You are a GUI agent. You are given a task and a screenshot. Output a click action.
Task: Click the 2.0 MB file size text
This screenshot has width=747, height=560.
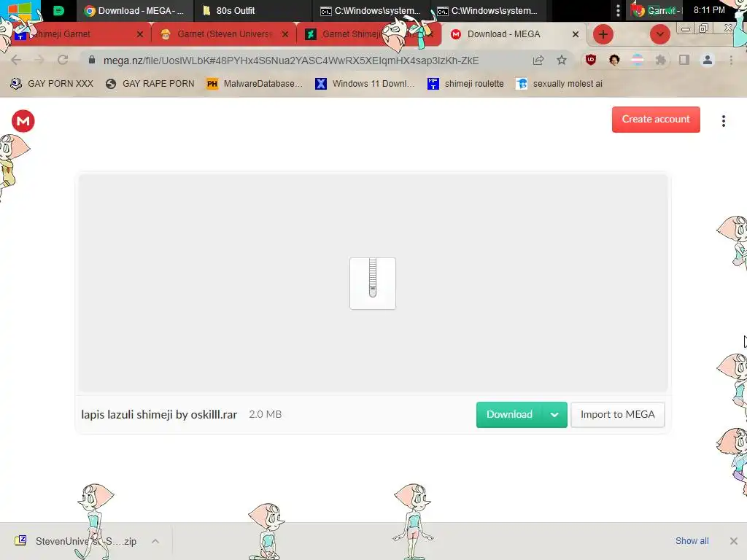(266, 415)
